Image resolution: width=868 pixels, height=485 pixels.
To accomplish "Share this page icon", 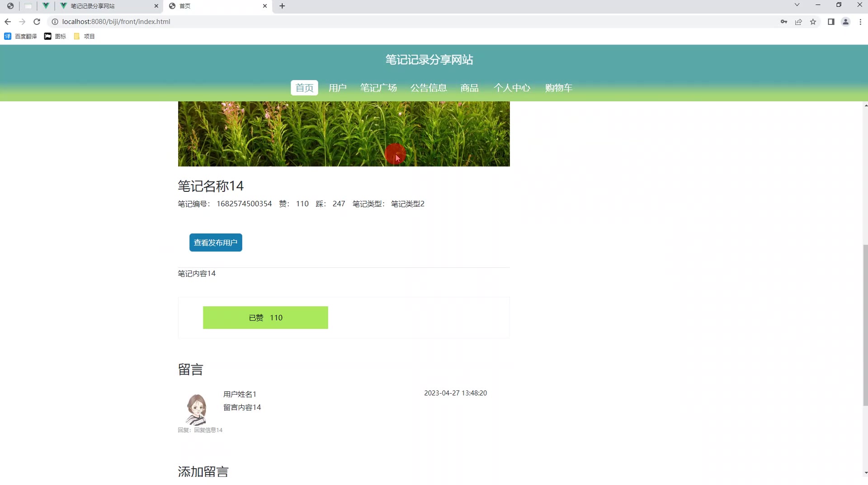I will pyautogui.click(x=798, y=22).
